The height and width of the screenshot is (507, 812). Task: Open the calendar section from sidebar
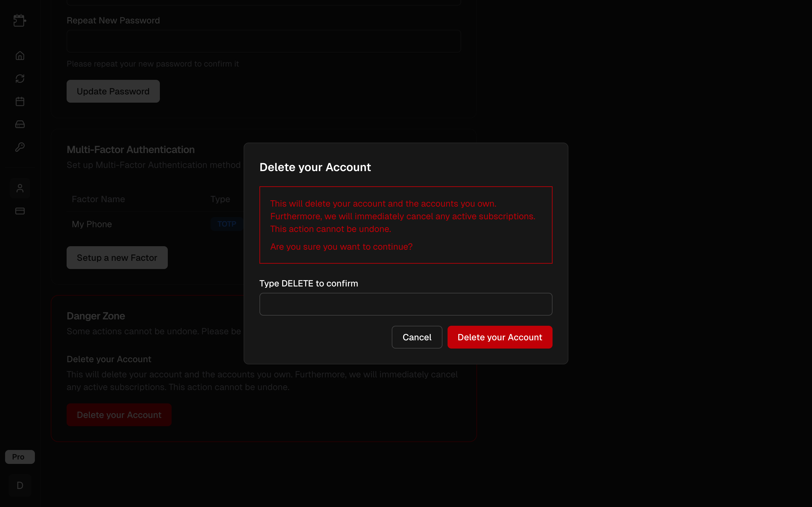coord(20,101)
